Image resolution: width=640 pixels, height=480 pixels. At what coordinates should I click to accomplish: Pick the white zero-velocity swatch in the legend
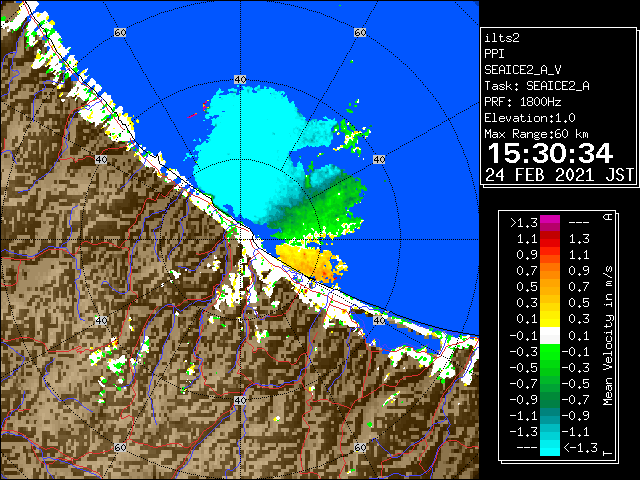[549, 336]
